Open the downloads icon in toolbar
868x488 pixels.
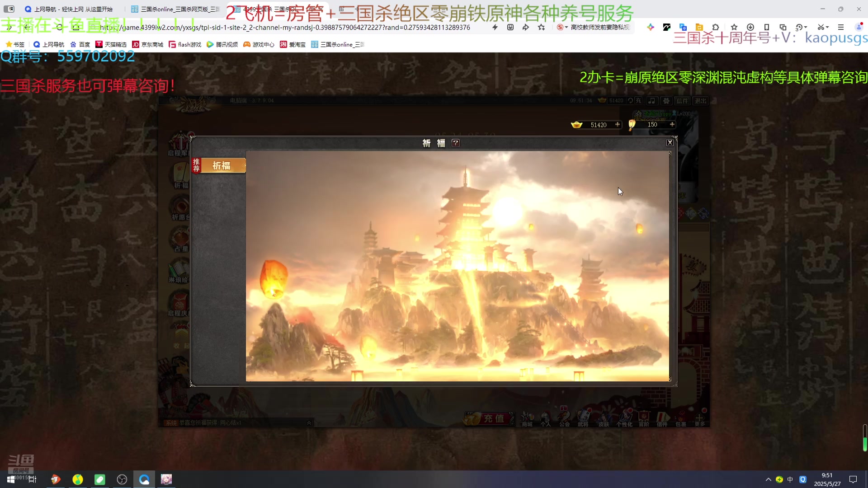click(750, 28)
